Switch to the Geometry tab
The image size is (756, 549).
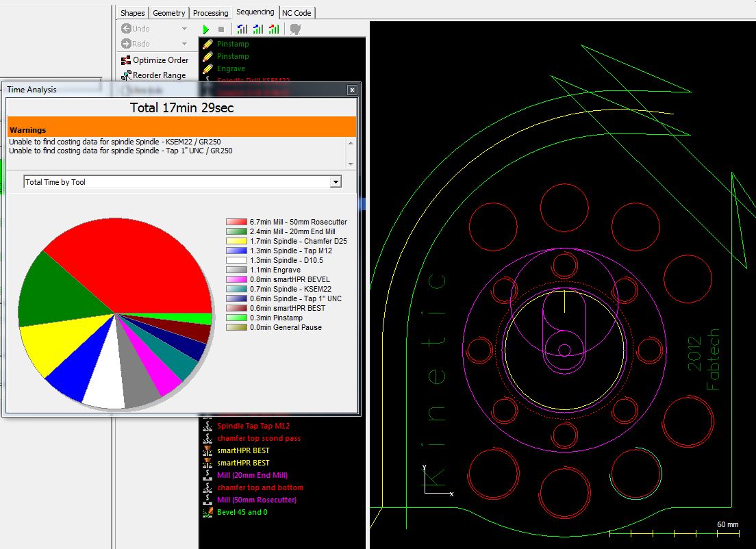pos(168,13)
